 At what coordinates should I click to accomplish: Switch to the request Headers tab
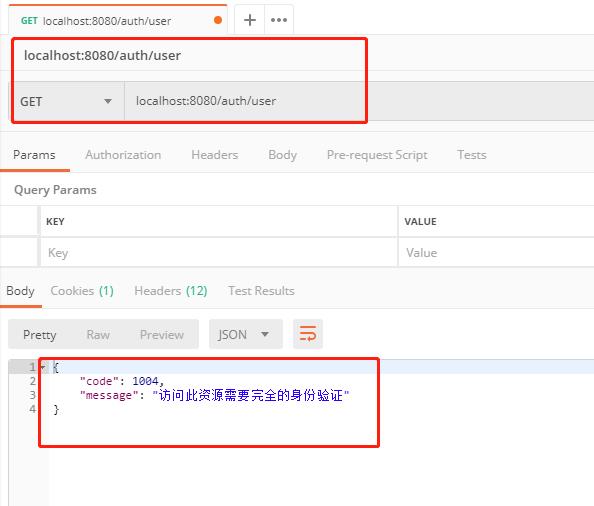tap(214, 155)
